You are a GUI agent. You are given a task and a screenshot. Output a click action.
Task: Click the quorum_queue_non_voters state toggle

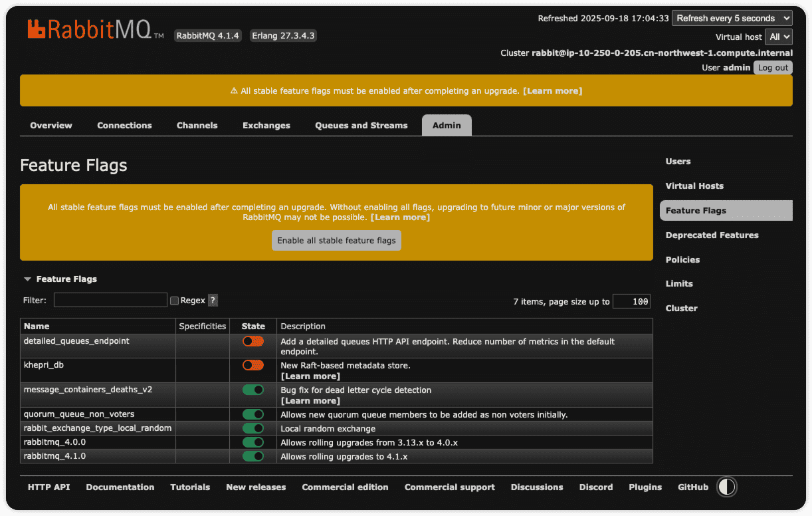coord(253,414)
